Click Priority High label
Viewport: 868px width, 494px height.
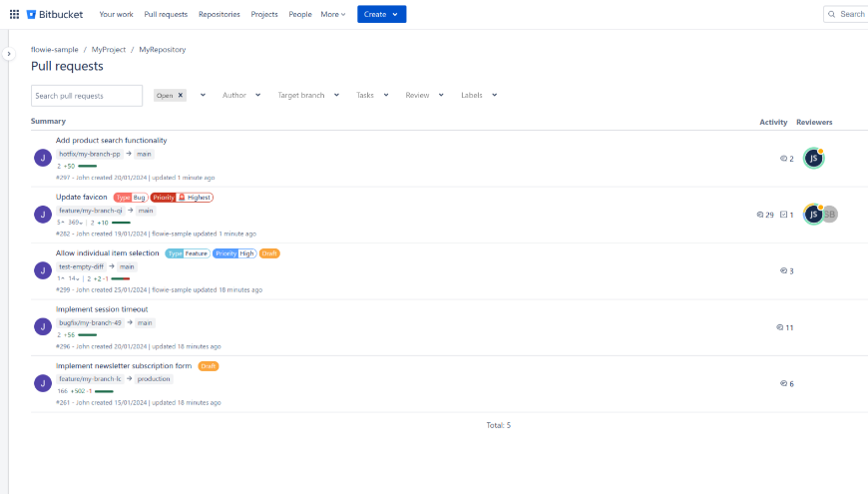[x=234, y=253]
